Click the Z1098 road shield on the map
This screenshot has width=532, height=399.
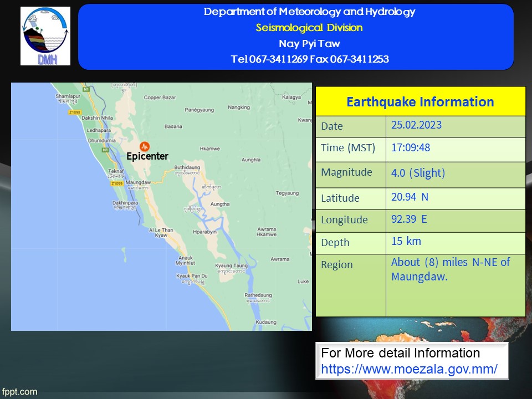[75, 112]
